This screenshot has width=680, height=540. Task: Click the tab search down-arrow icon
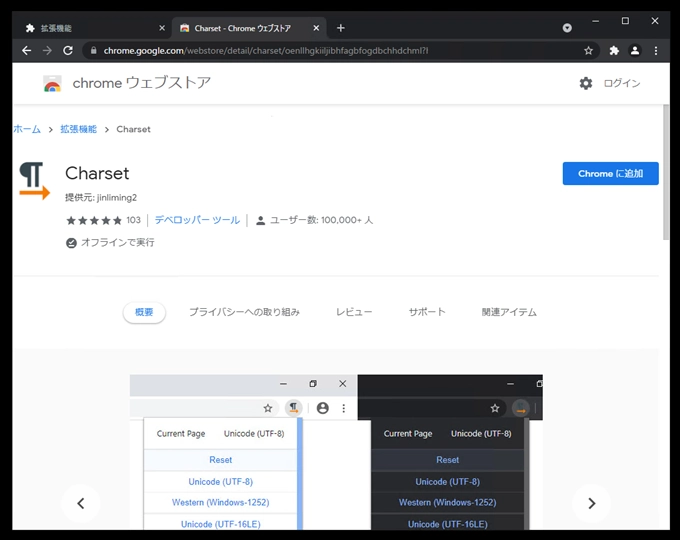567,28
